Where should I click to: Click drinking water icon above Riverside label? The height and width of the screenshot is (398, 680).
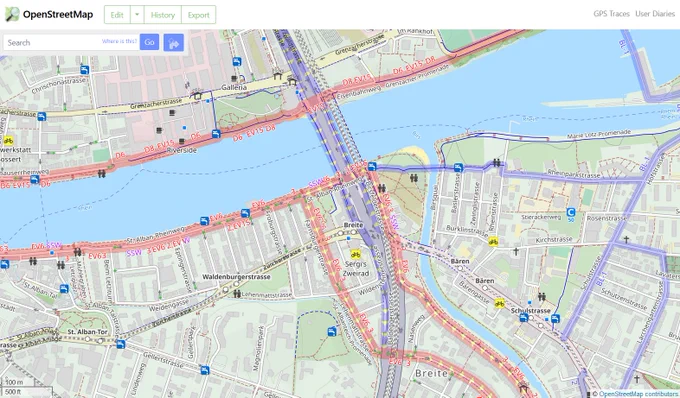pos(216,134)
